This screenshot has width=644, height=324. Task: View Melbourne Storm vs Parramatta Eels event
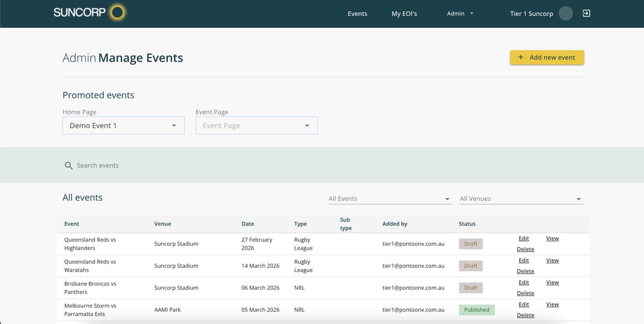click(552, 305)
